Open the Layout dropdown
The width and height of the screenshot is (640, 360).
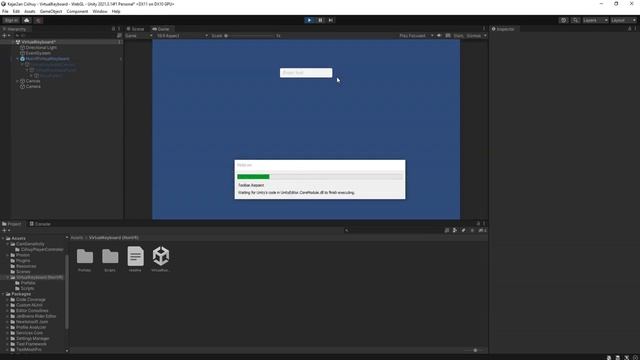[x=624, y=20]
